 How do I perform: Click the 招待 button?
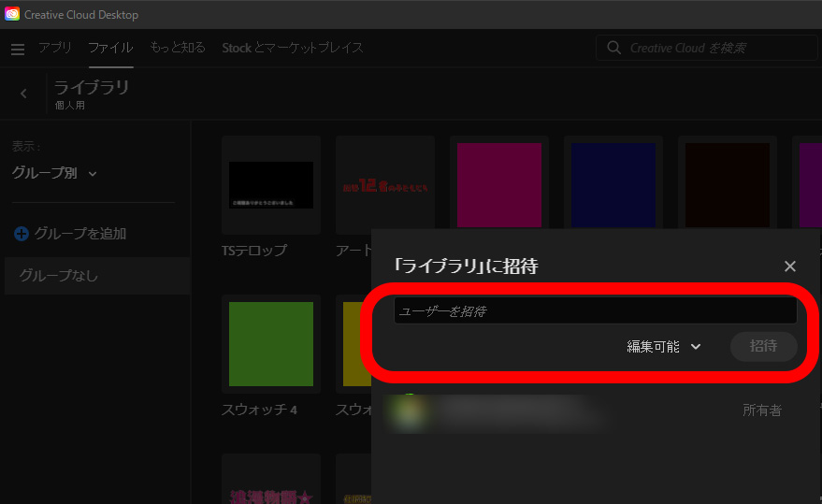[x=763, y=346]
